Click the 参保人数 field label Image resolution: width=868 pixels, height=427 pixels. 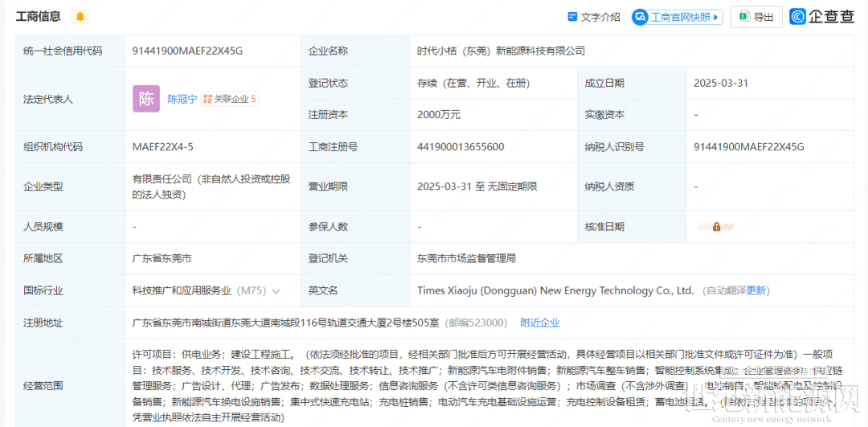tap(328, 227)
